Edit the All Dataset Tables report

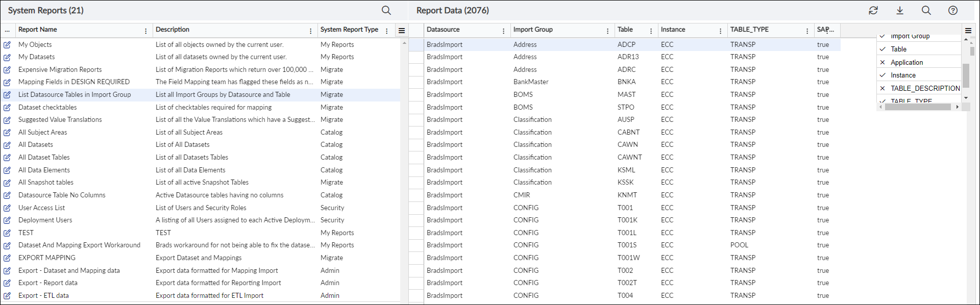[7, 158]
